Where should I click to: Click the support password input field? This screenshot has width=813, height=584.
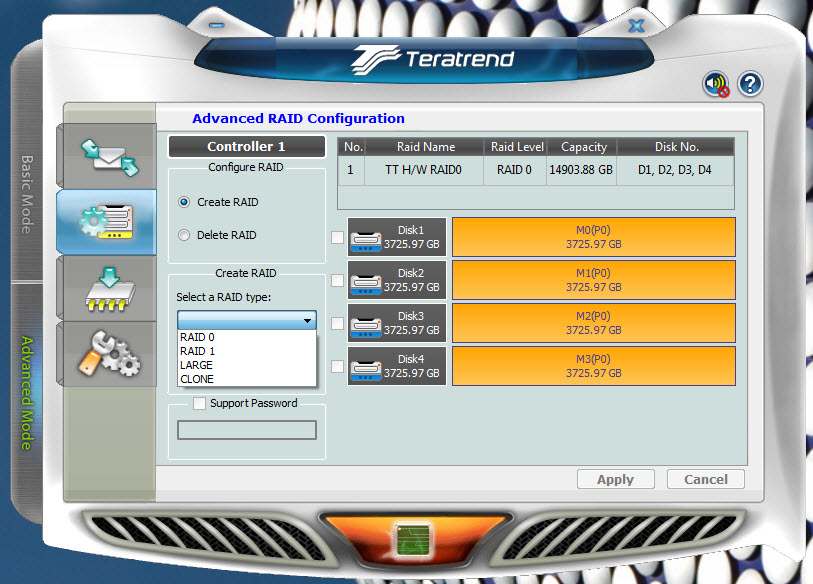coord(247,430)
